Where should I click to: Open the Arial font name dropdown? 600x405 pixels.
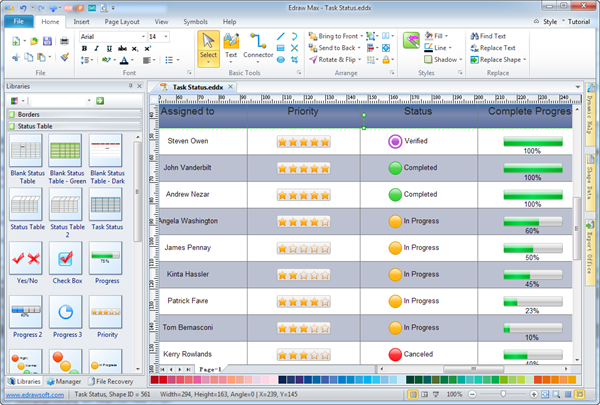click(141, 37)
